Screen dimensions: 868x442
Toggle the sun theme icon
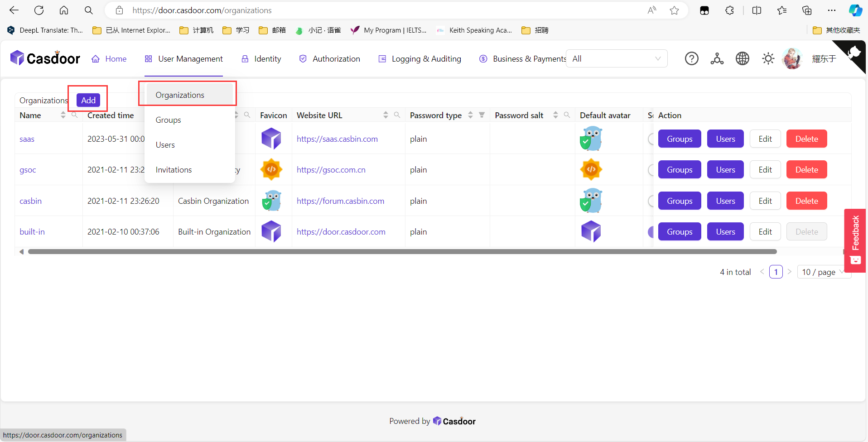768,58
